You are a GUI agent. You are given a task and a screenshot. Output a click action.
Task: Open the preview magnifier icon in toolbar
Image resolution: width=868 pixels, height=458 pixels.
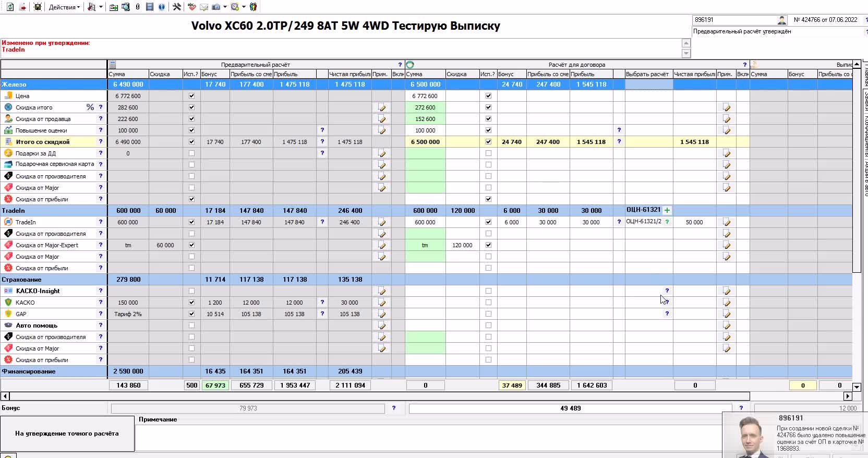(x=126, y=7)
